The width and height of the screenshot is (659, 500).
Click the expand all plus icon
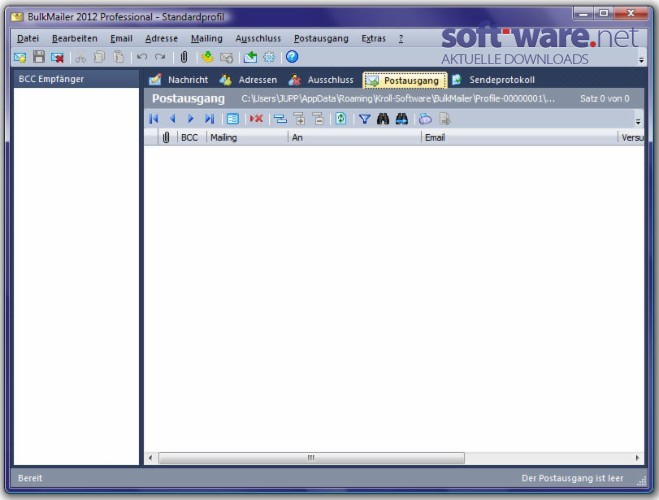pos(299,119)
